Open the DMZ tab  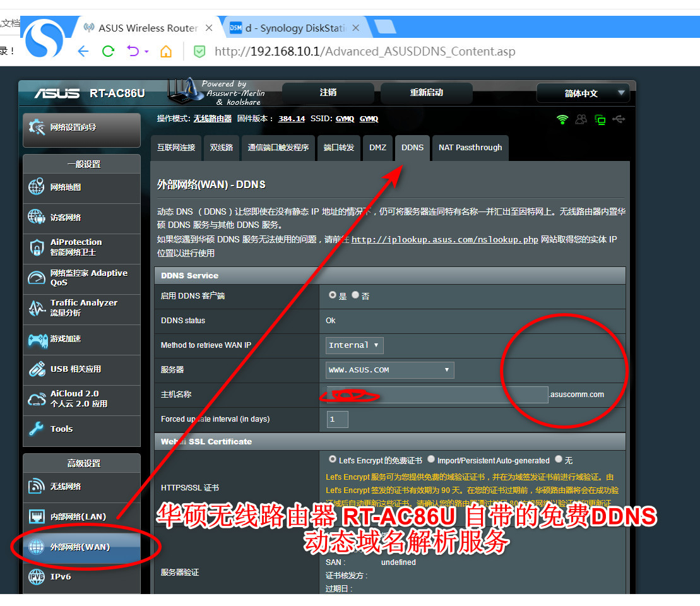point(377,148)
